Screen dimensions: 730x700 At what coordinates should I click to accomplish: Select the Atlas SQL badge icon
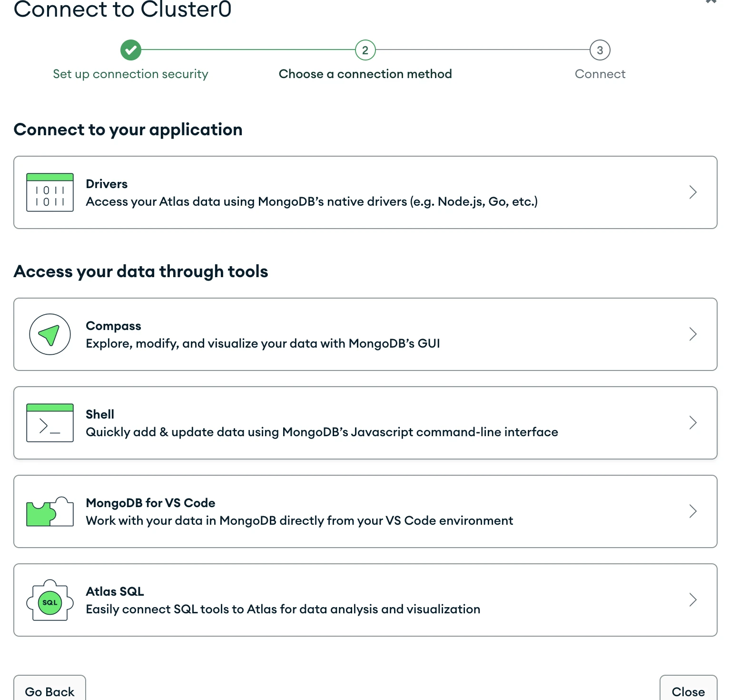tap(49, 601)
